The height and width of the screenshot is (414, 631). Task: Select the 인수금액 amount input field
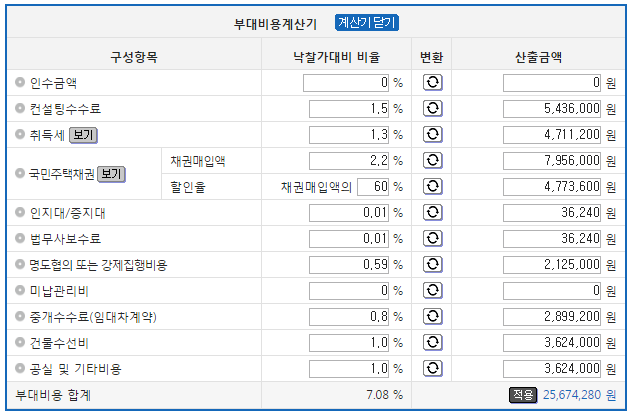pos(552,83)
